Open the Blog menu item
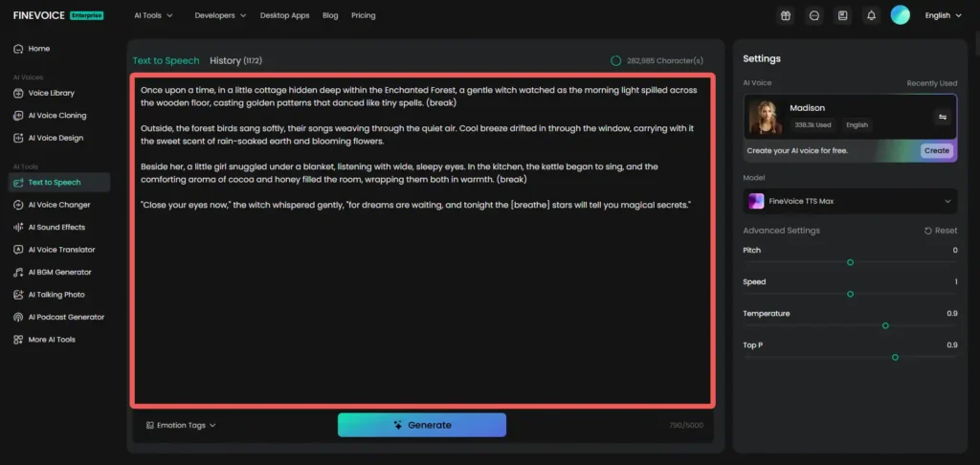The width and height of the screenshot is (980, 465). coord(330,15)
